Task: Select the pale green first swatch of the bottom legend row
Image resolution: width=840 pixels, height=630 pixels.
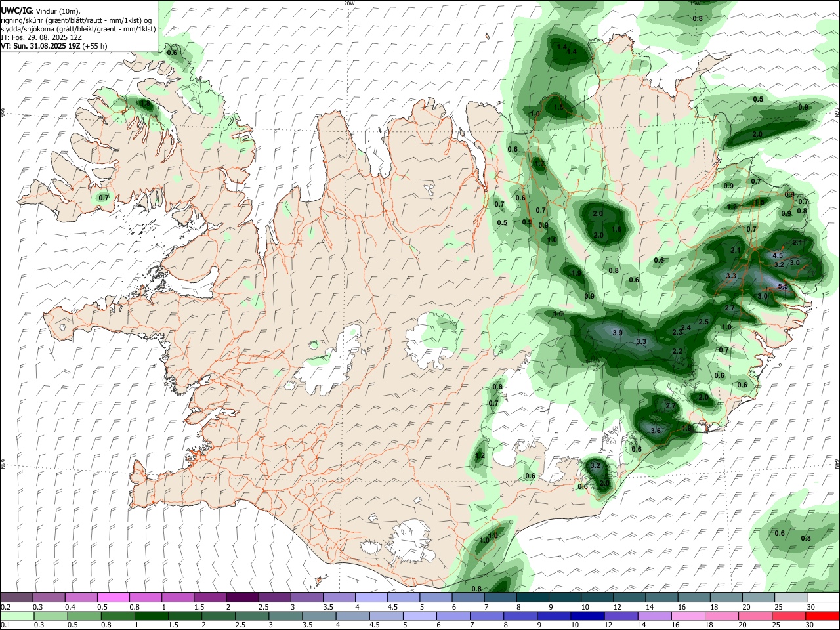Action: click(x=16, y=616)
